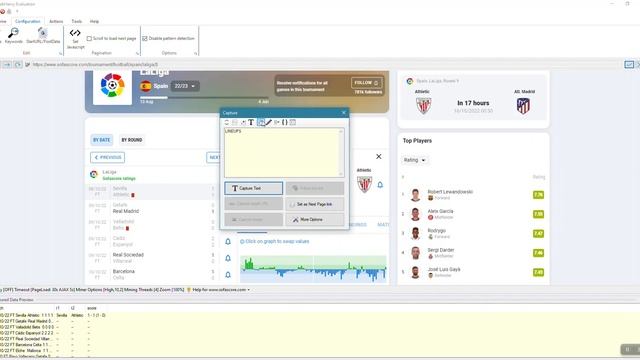Click the up/down arrows icon in Capture toolbar

click(x=227, y=122)
